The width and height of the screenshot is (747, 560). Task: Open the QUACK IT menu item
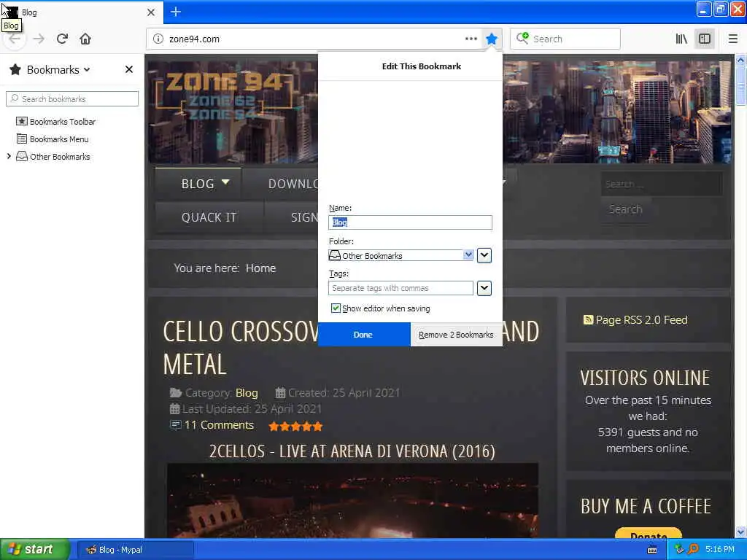(209, 217)
